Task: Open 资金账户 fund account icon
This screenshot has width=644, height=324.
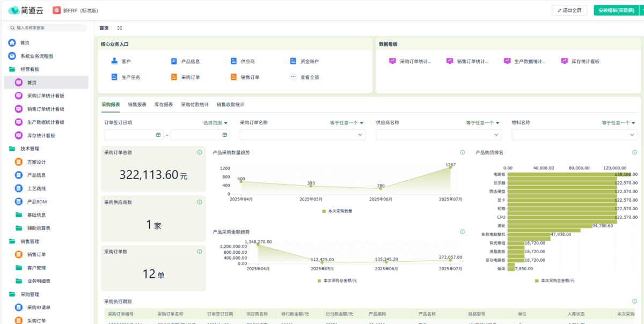Action: pyautogui.click(x=293, y=61)
